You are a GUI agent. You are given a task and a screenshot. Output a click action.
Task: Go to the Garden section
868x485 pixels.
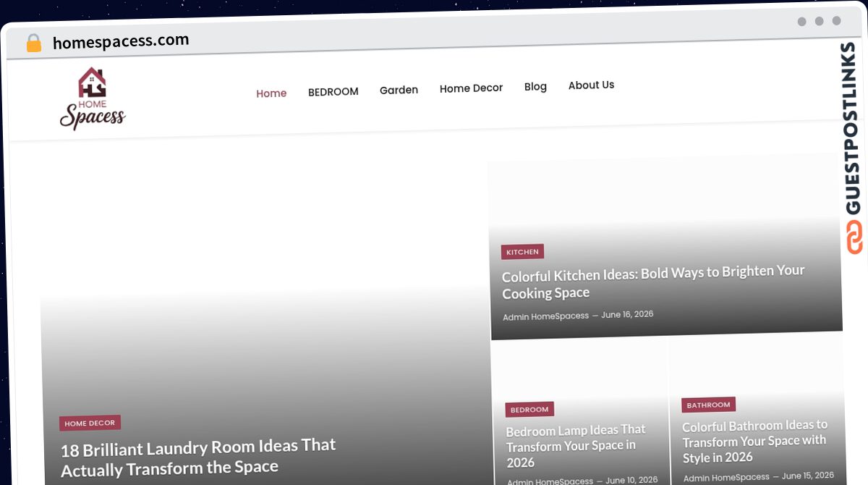[399, 90]
